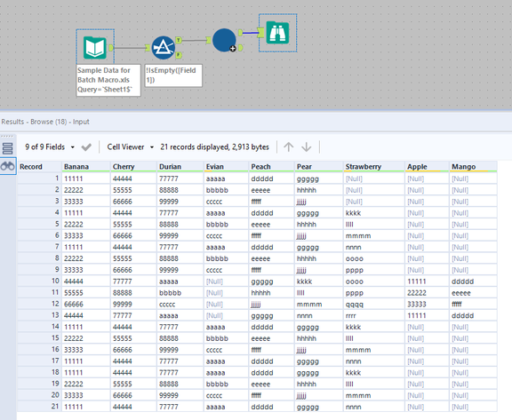
Task: Click the Pear ggggg cell in record 7
Action: [319, 247]
